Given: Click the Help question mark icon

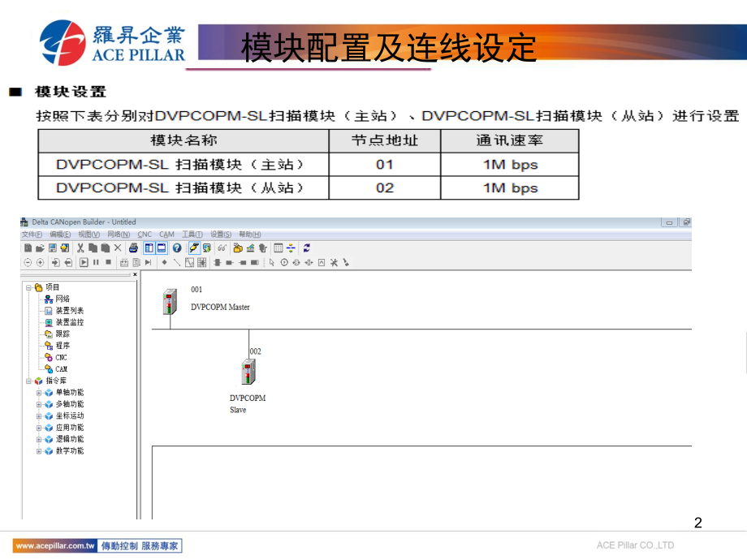Looking at the screenshot, I should tap(176, 248).
